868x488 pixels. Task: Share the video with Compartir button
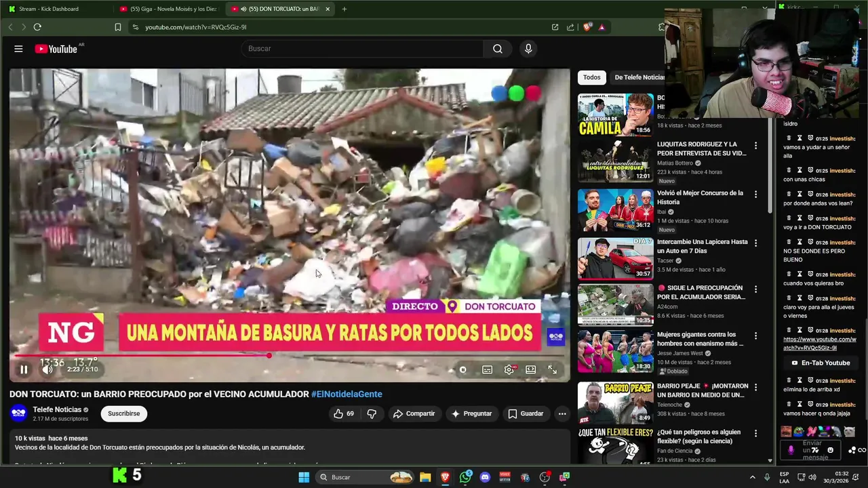pyautogui.click(x=414, y=413)
